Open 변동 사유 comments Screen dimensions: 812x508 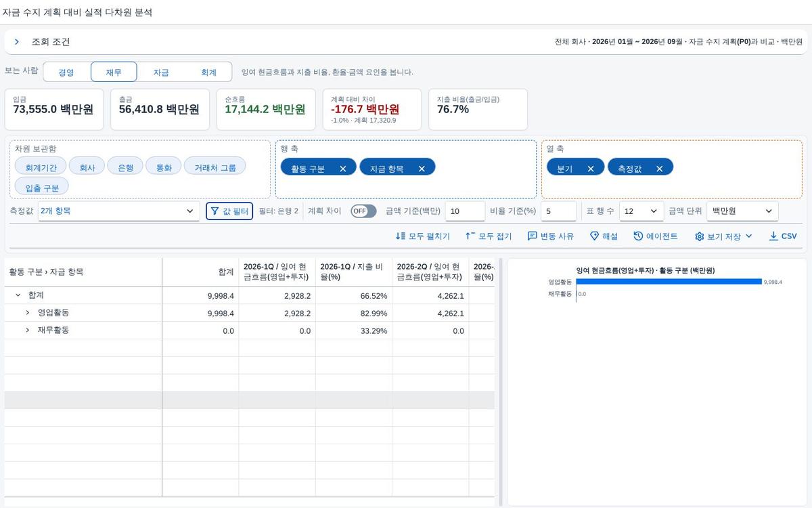[x=551, y=236]
